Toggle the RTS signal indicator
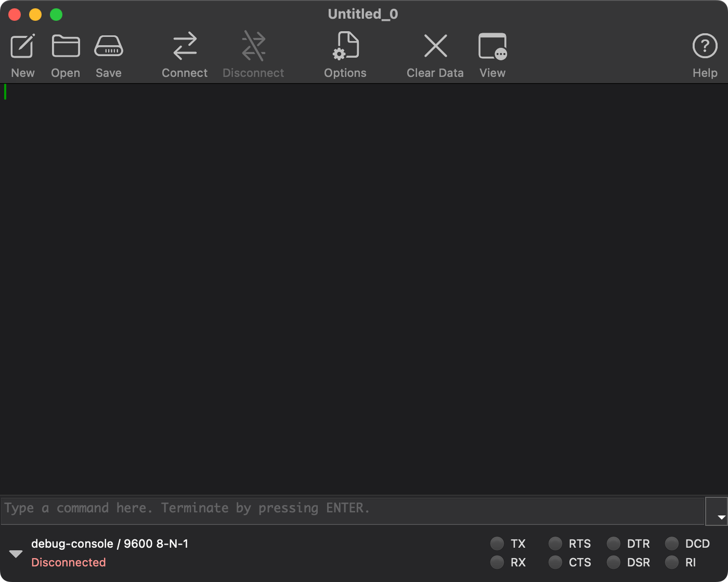This screenshot has width=728, height=582. click(x=555, y=544)
